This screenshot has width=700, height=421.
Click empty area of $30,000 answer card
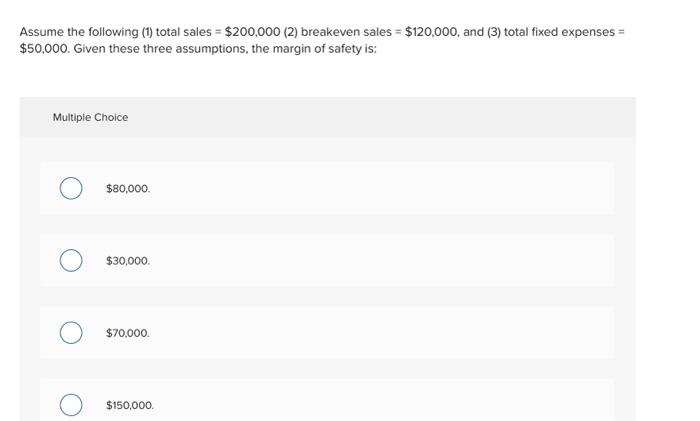379,260
